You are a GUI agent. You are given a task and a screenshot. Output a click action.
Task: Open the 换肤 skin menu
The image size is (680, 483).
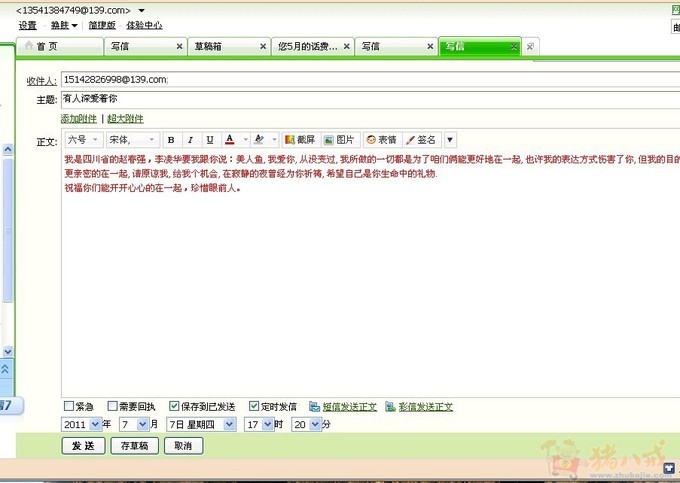tap(64, 26)
